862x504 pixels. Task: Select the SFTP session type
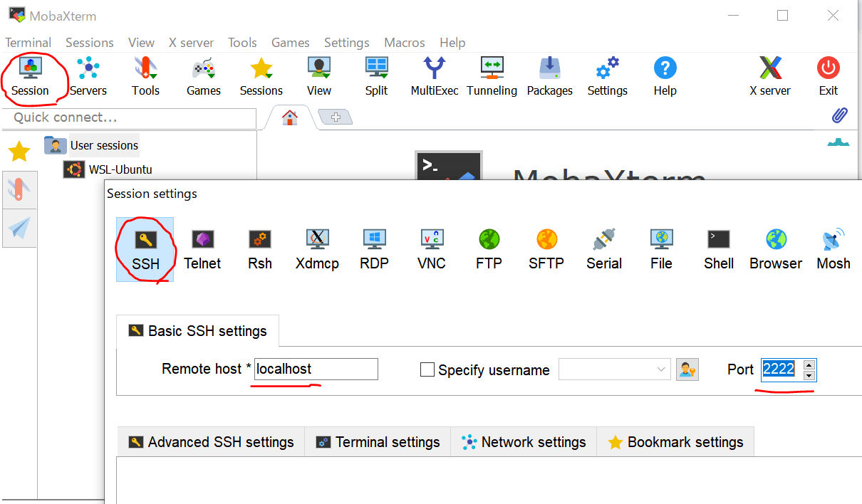[x=546, y=250]
